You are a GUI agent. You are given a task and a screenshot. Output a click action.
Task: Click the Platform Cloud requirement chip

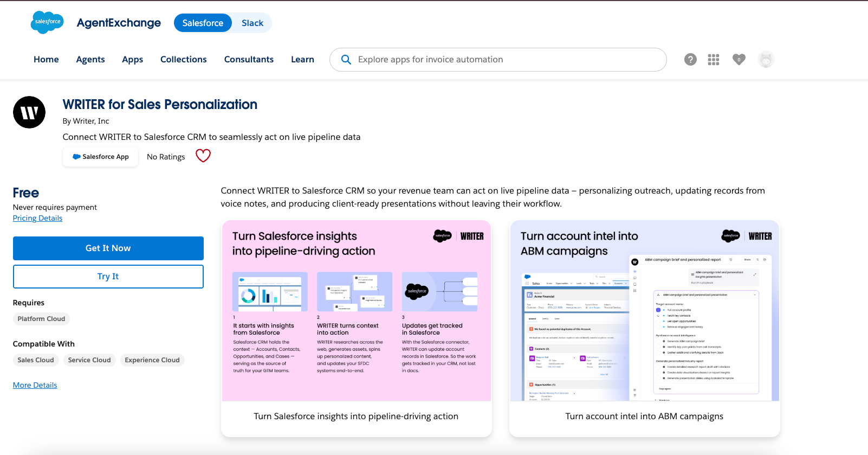(41, 319)
